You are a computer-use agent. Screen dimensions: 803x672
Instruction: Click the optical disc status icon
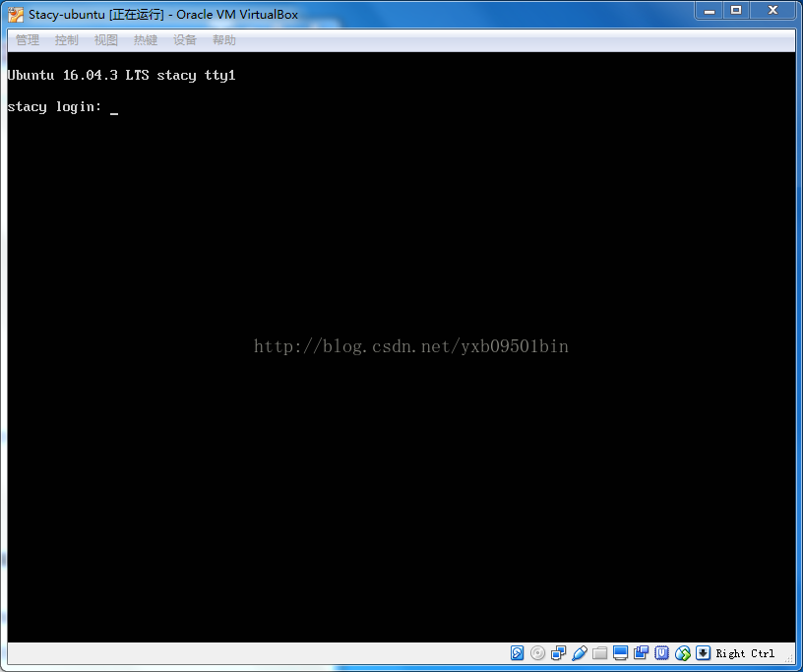(x=537, y=653)
